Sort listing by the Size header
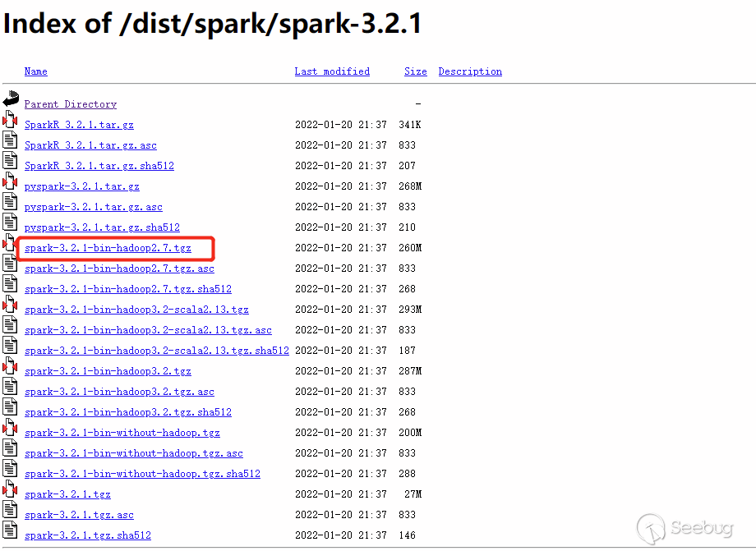Viewport: 756px width, 551px height. coord(416,71)
